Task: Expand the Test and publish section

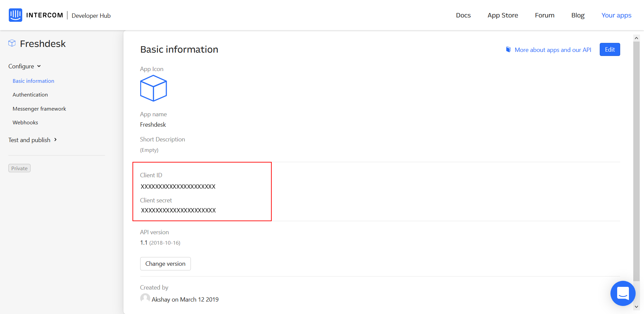Action: [33, 140]
